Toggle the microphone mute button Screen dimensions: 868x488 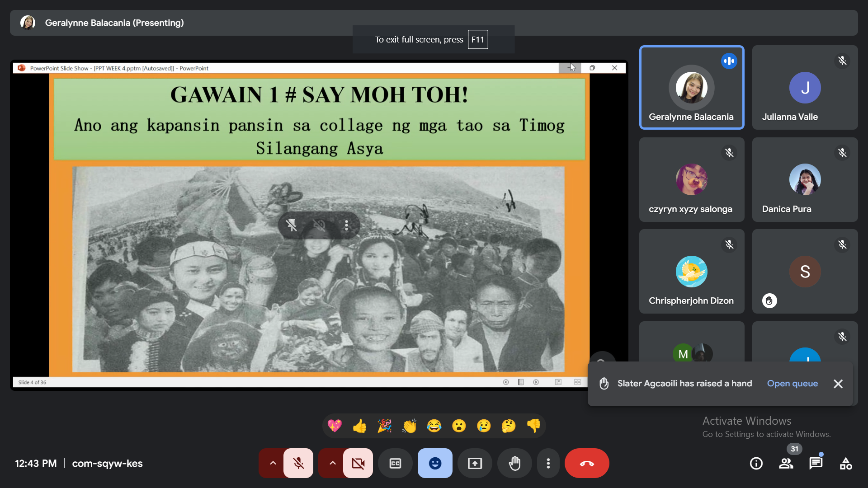[x=298, y=463]
